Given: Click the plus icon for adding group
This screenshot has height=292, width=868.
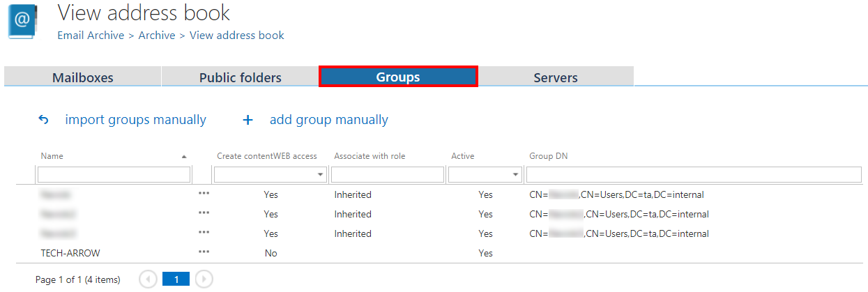Looking at the screenshot, I should [x=248, y=120].
